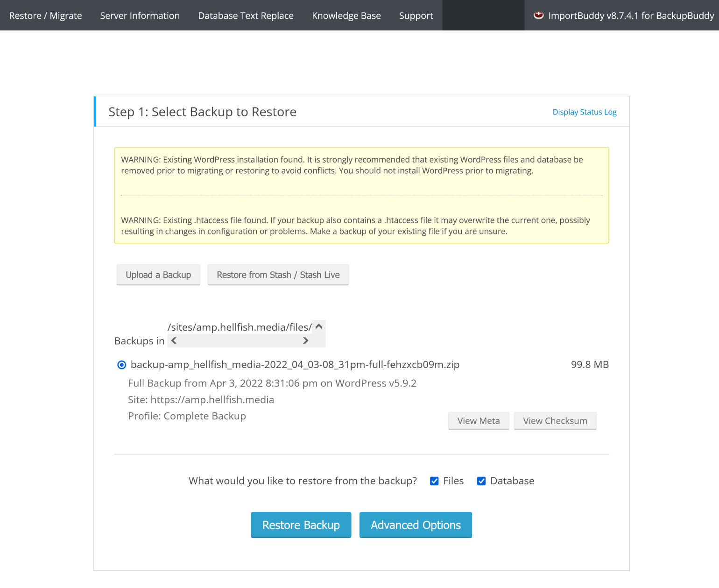Open Database Text Replace tool
This screenshot has width=719, height=588.
coord(246,15)
